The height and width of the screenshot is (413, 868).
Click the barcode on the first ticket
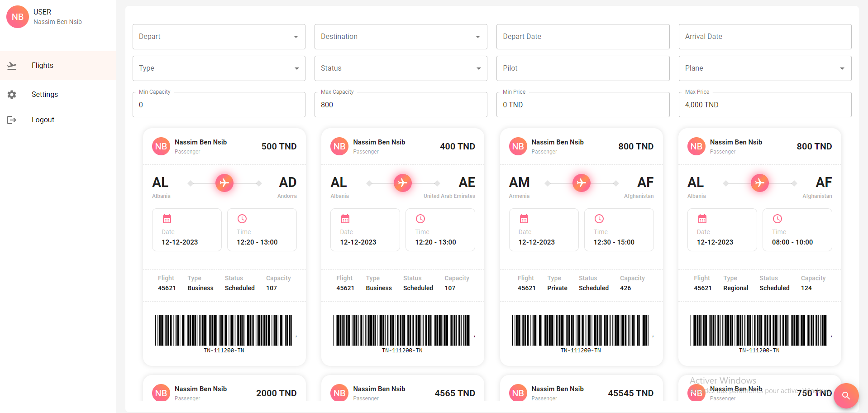click(224, 330)
